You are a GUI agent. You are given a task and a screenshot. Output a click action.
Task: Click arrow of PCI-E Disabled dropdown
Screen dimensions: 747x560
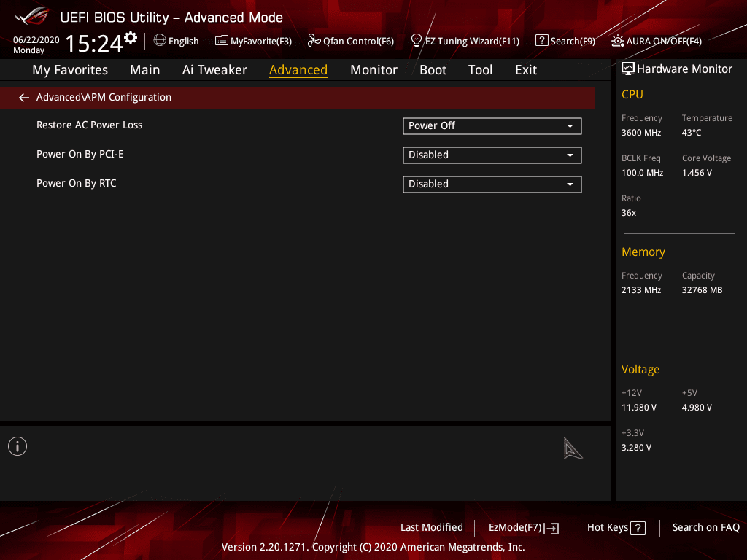[570, 155]
